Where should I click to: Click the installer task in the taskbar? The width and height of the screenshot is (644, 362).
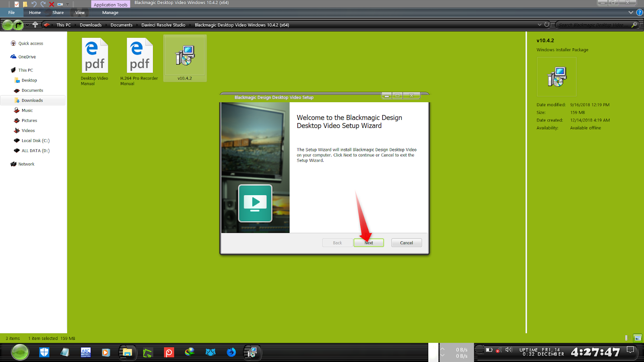click(252, 352)
